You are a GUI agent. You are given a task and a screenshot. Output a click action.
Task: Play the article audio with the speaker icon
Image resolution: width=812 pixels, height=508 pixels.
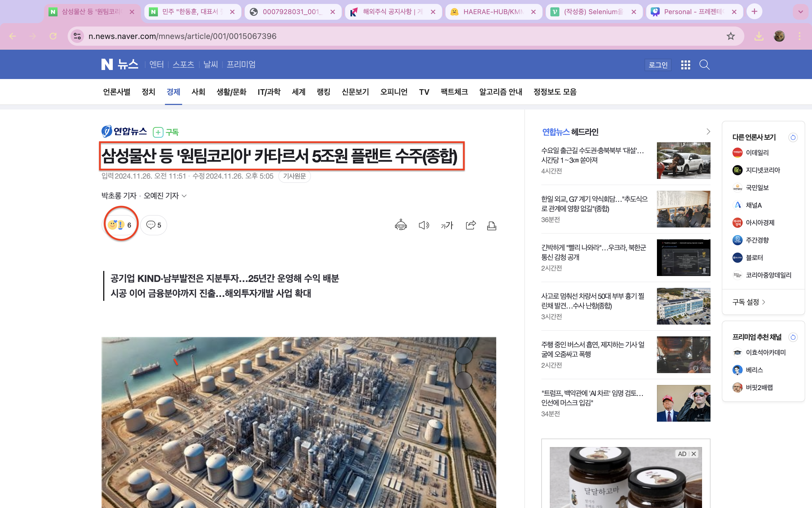coord(424,225)
